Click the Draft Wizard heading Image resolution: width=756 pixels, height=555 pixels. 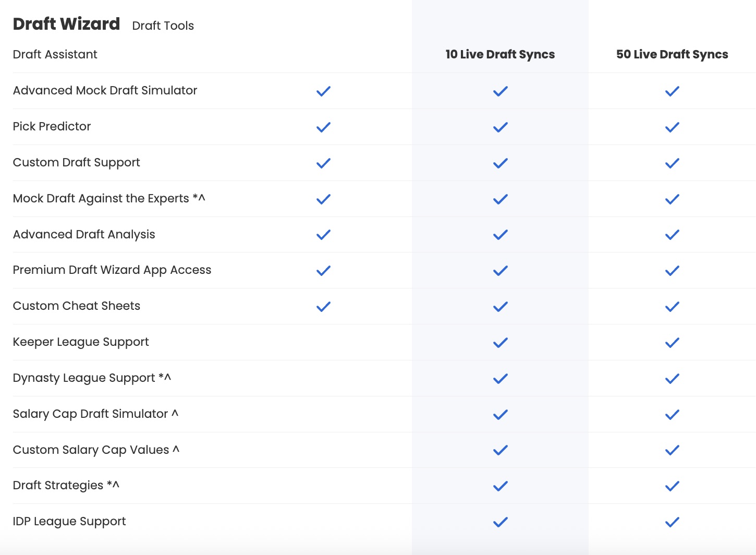[66, 24]
